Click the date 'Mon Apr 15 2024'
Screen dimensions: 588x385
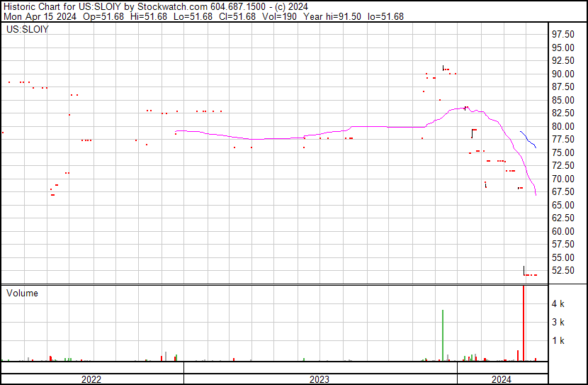(40, 16)
